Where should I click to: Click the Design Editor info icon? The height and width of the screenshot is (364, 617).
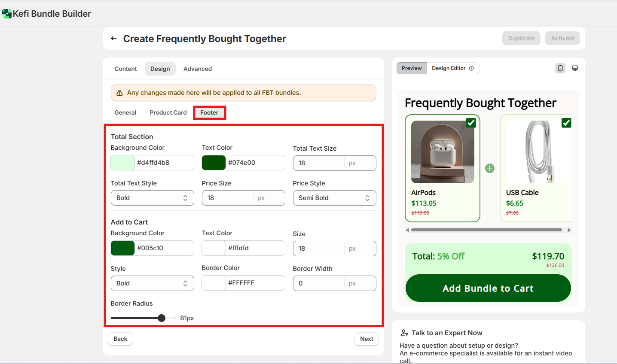pyautogui.click(x=471, y=68)
